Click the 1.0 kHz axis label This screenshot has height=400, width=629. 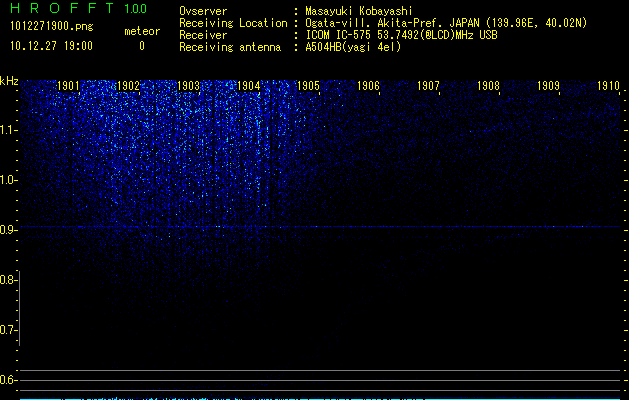click(8, 180)
